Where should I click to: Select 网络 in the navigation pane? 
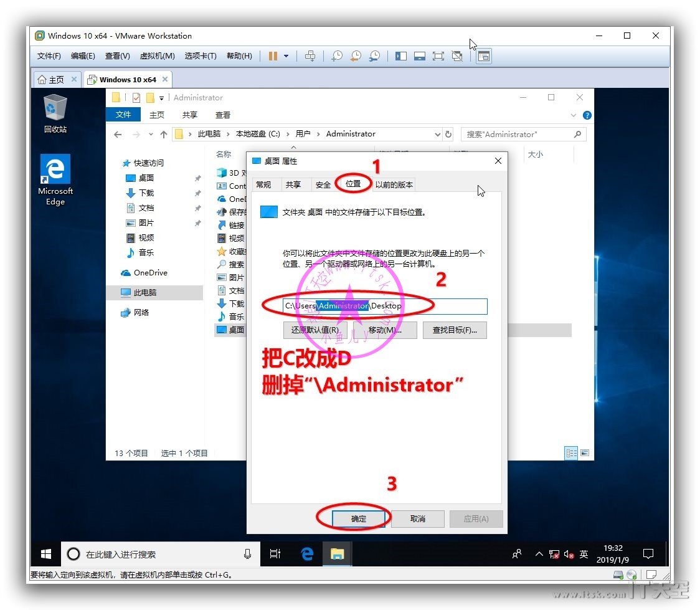(x=135, y=313)
